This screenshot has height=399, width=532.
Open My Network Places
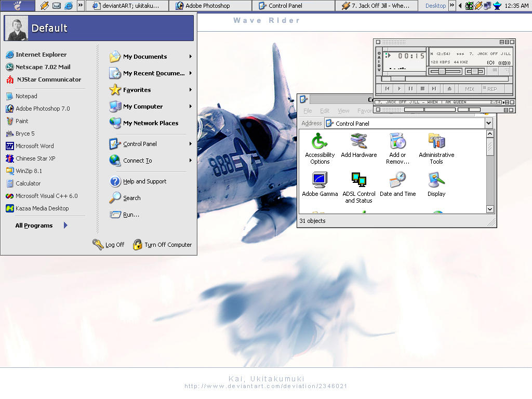(144, 123)
